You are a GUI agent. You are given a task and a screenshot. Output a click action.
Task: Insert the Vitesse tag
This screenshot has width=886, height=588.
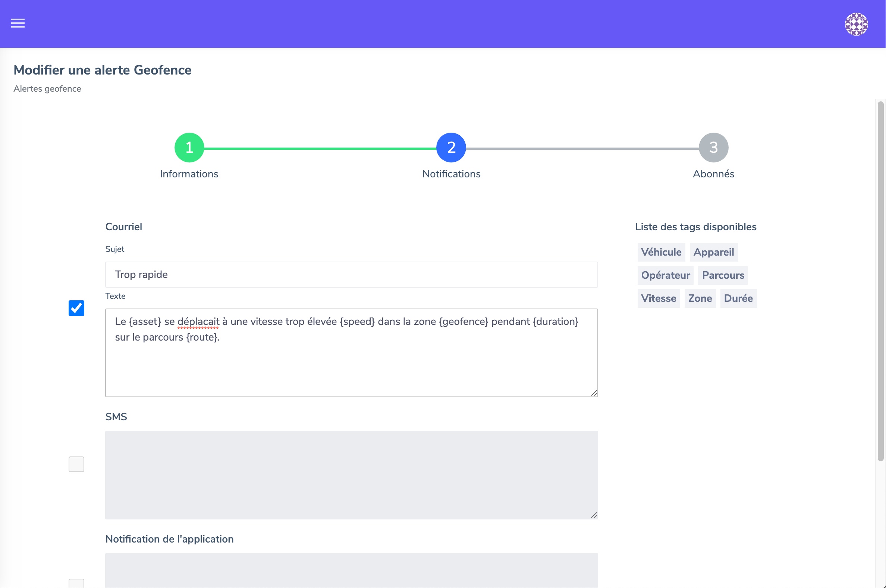[x=658, y=298]
